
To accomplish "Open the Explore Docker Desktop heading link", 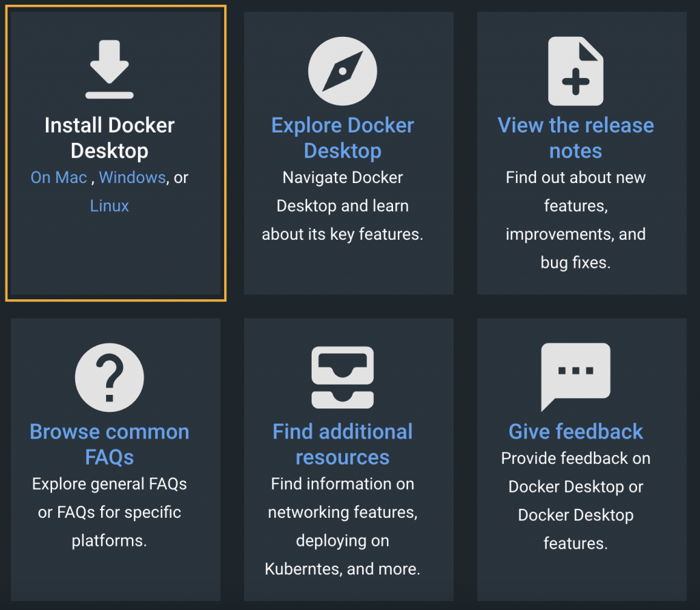I will (x=342, y=138).
